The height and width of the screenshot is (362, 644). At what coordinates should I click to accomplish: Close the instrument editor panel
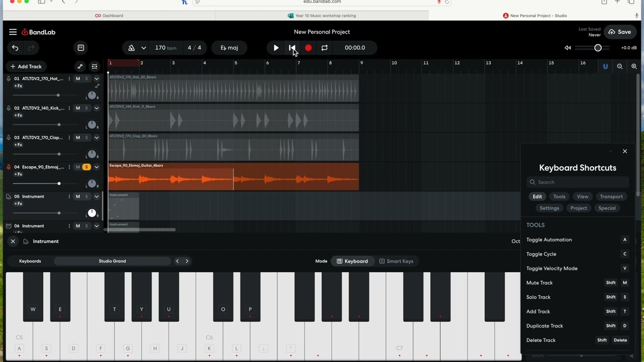pos(13,241)
